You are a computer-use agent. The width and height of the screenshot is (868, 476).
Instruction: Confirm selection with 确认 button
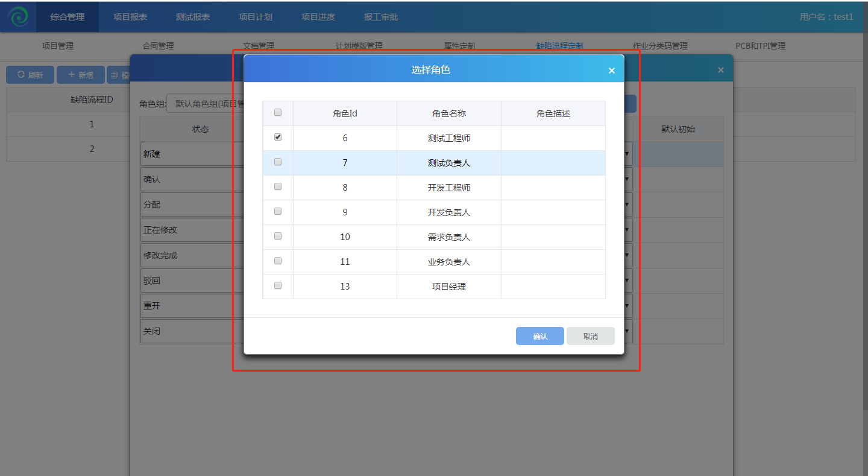click(539, 336)
